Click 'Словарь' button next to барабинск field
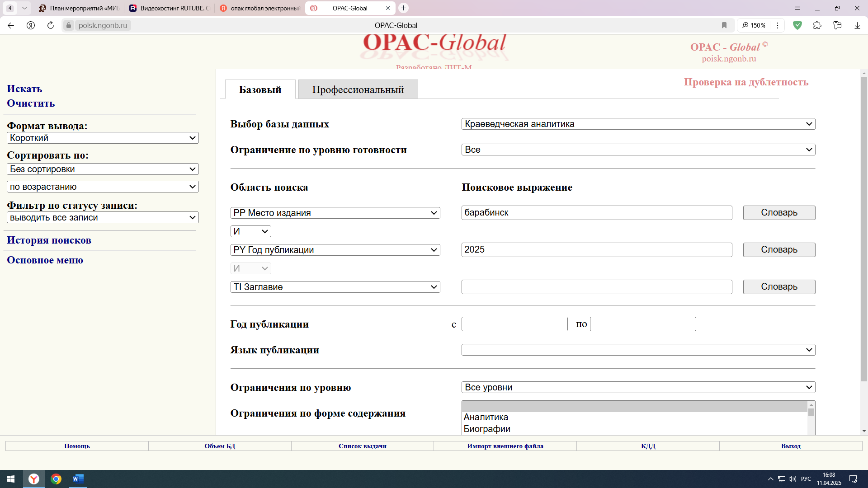Viewport: 868px width, 488px height. point(778,212)
